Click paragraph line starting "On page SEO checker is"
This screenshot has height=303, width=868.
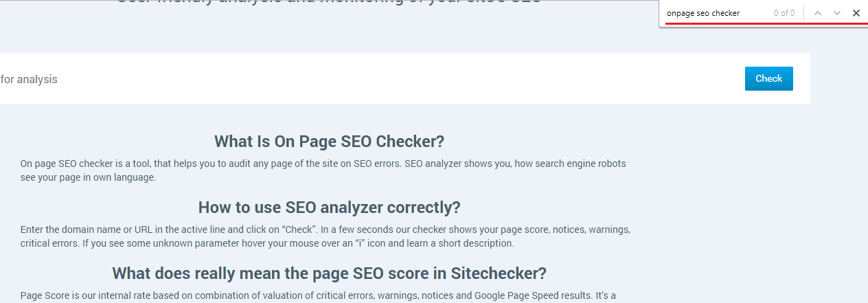[x=323, y=164]
